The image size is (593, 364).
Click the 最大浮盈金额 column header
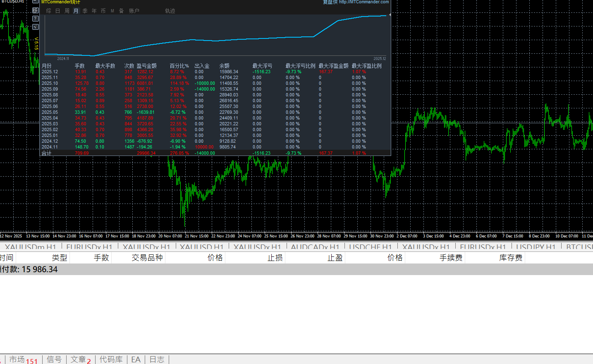333,66
